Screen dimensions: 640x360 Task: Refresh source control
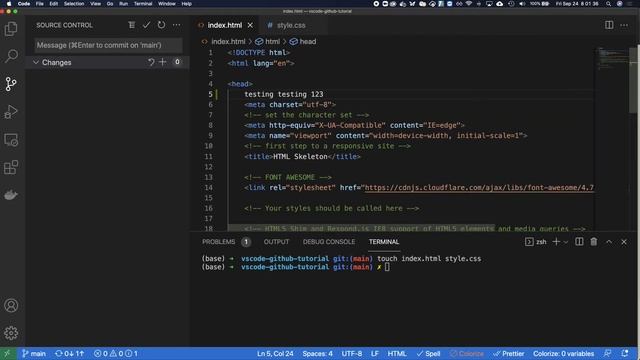tap(162, 25)
